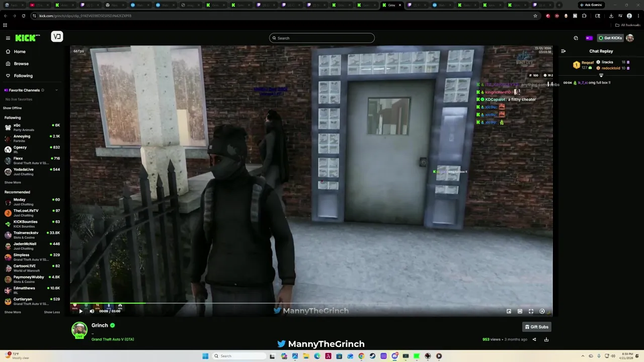Open the Windows Start menu
644x362 pixels.
(205, 356)
